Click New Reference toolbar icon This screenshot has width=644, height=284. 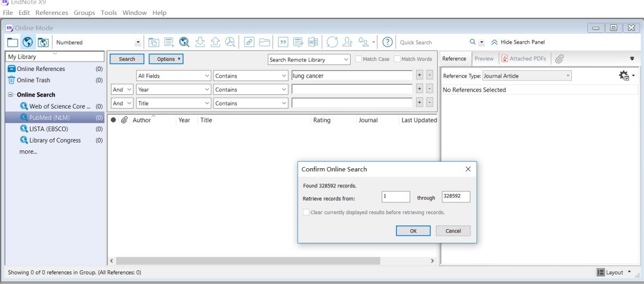tap(169, 42)
